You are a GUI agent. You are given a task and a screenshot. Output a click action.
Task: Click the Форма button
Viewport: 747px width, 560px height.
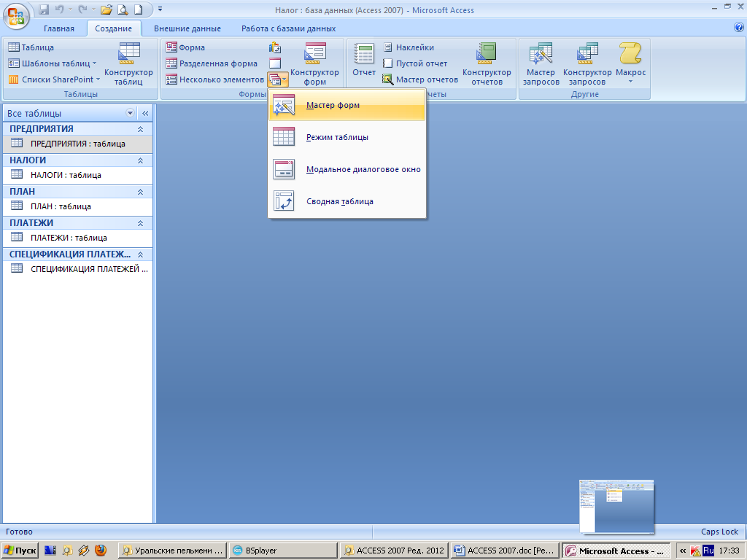[185, 47]
